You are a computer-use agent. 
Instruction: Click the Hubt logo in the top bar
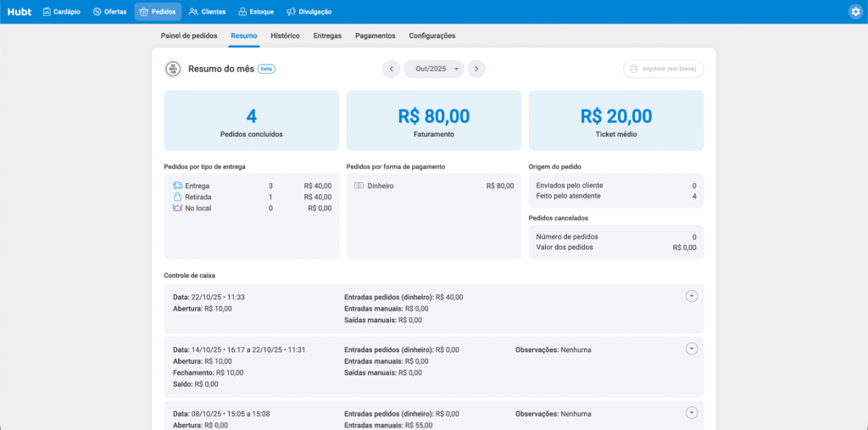19,12
